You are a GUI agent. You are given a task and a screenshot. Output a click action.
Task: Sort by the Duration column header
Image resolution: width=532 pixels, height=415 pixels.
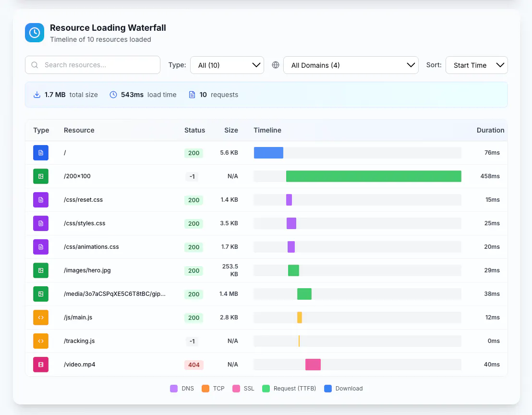[490, 130]
